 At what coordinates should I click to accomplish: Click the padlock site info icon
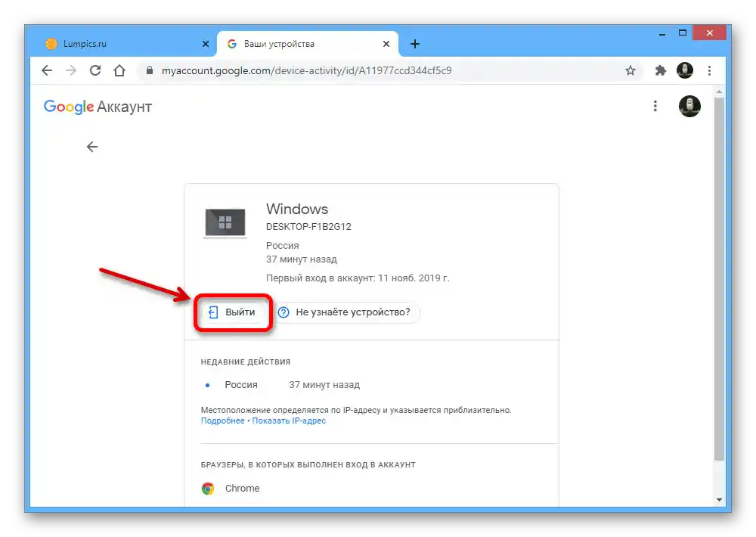coord(150,70)
